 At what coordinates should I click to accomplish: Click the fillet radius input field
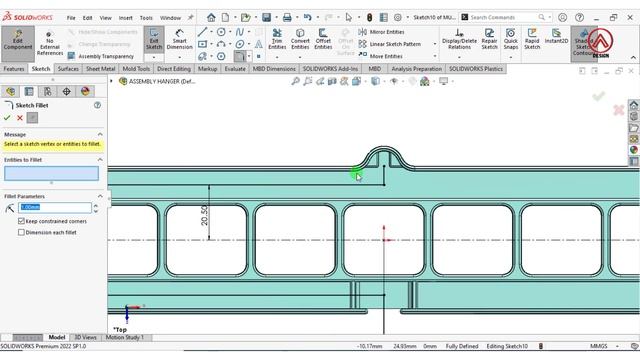click(54, 207)
